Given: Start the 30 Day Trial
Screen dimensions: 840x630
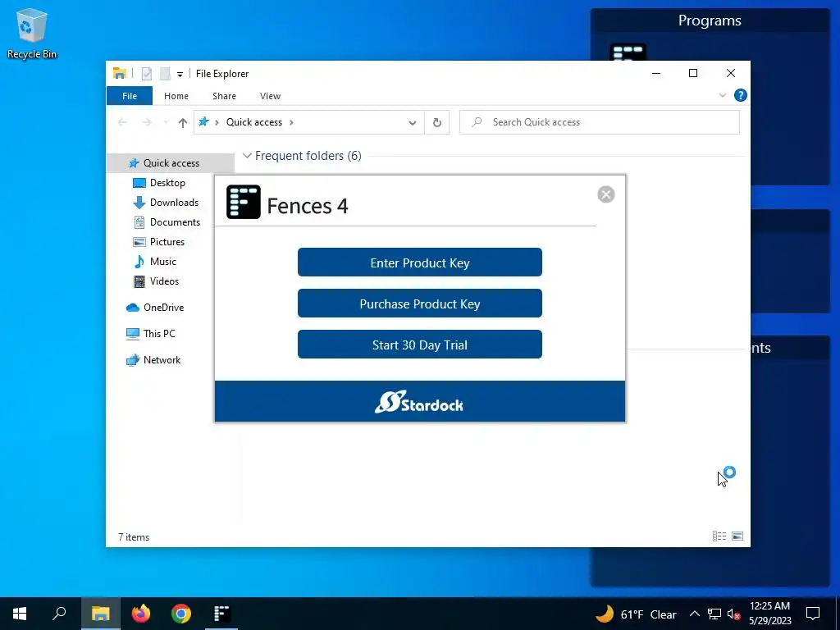Looking at the screenshot, I should point(419,345).
